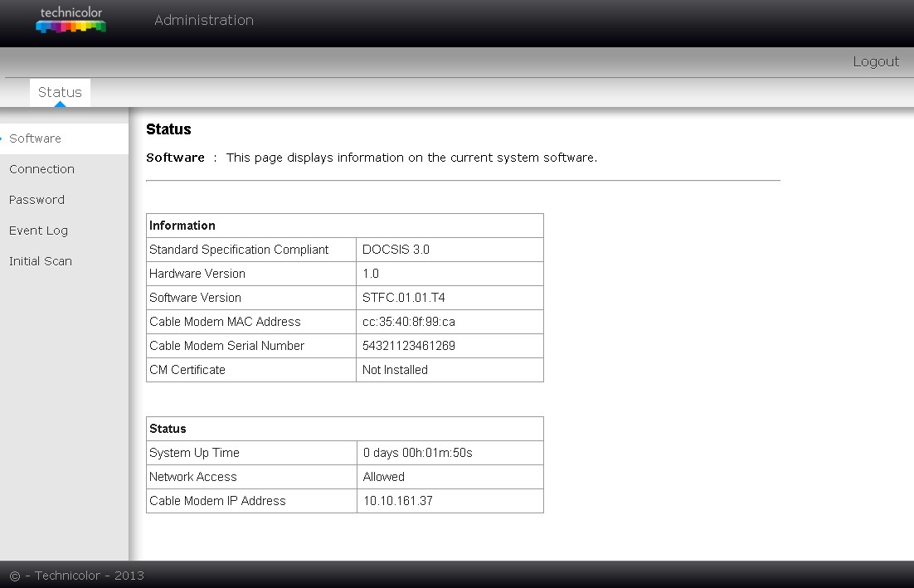Viewport: 914px width, 588px height.
Task: Switch to the Status tab
Action: [x=60, y=92]
